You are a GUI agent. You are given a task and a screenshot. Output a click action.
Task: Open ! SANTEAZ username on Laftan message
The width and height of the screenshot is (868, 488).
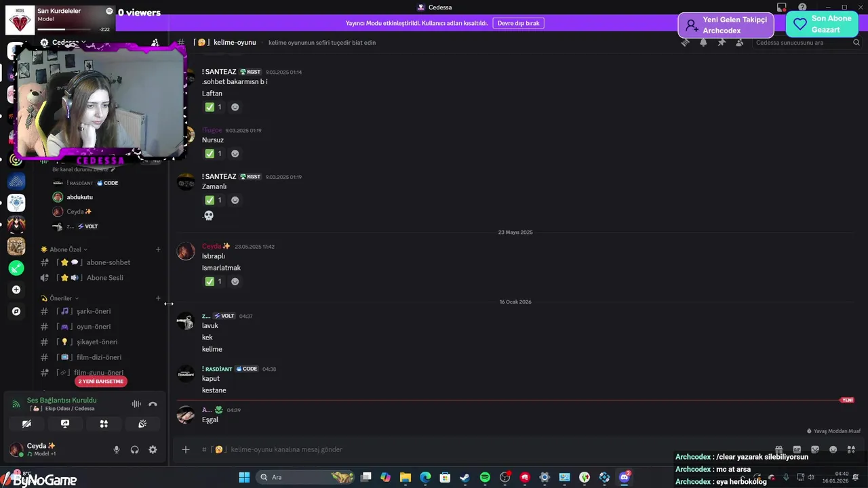coord(219,72)
